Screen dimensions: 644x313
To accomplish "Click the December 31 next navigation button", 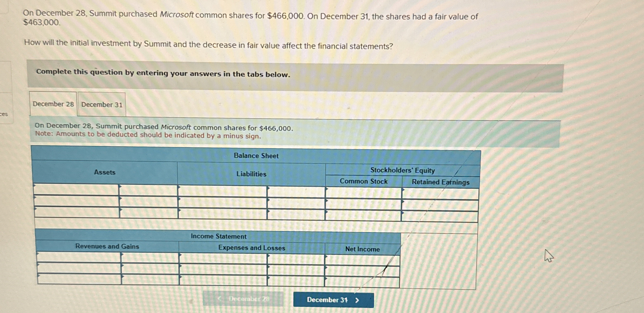I will coord(333,300).
